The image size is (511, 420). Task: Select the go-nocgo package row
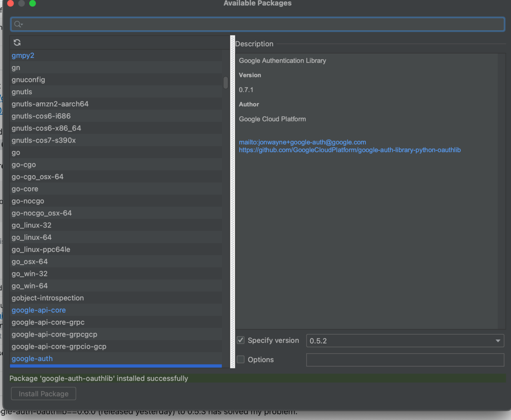click(x=116, y=201)
